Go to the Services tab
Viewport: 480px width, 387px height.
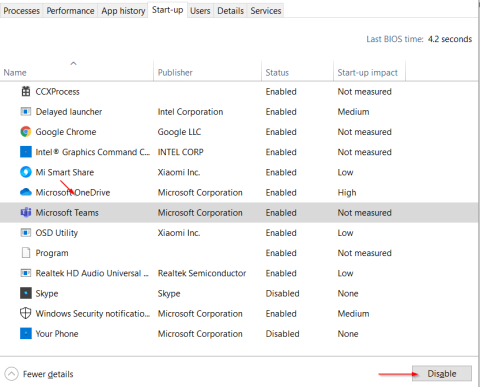coord(266,11)
